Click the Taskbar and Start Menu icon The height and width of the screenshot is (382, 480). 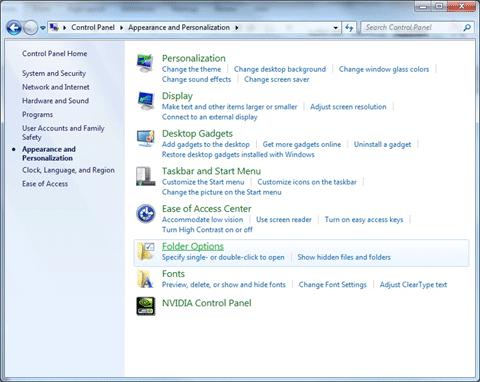(x=145, y=176)
